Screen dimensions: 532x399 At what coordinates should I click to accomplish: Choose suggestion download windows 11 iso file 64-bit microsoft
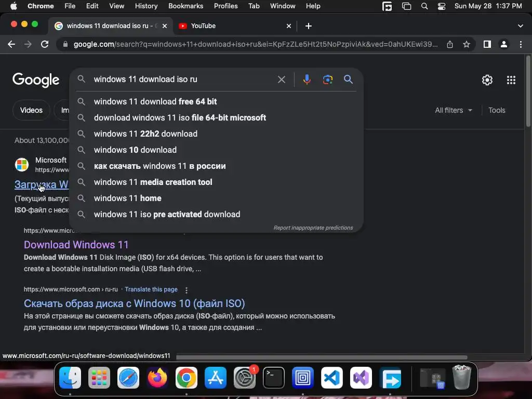click(216, 117)
